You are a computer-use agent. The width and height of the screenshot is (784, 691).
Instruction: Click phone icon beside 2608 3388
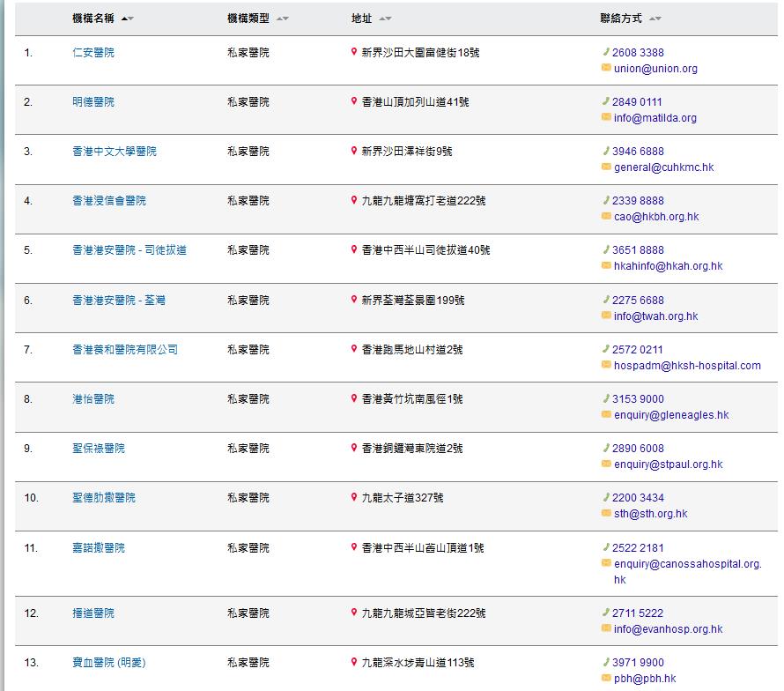click(606, 51)
